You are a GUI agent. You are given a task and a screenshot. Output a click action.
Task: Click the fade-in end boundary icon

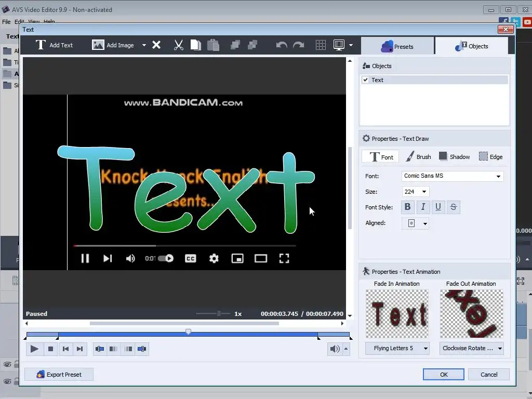[x=113, y=349]
